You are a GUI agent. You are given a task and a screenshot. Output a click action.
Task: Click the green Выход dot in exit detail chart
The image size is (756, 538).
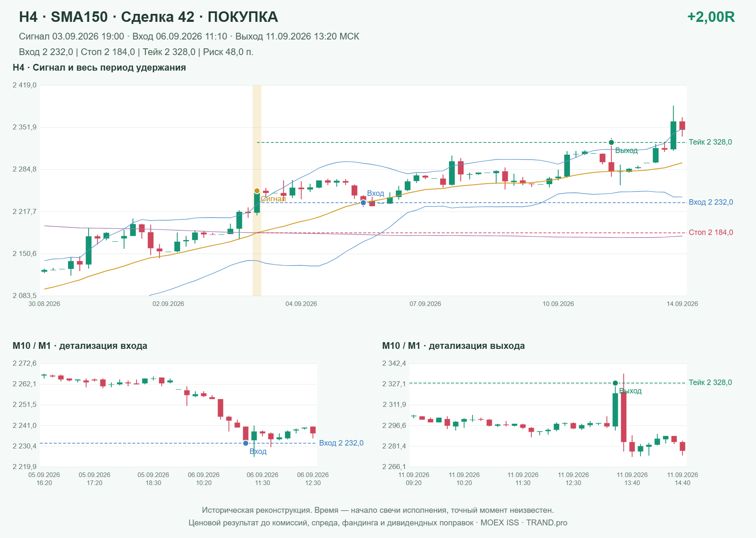615,383
